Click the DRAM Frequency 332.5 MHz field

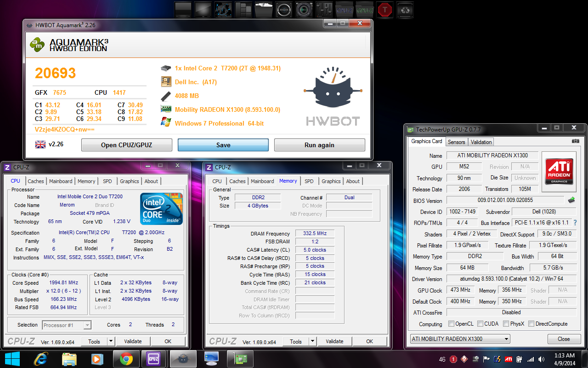pos(315,234)
